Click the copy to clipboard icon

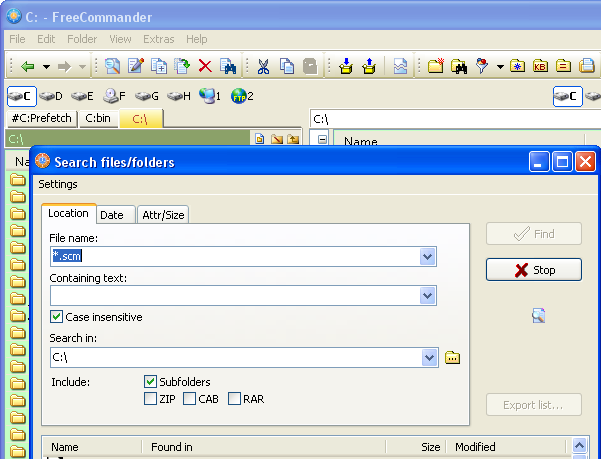click(x=287, y=66)
